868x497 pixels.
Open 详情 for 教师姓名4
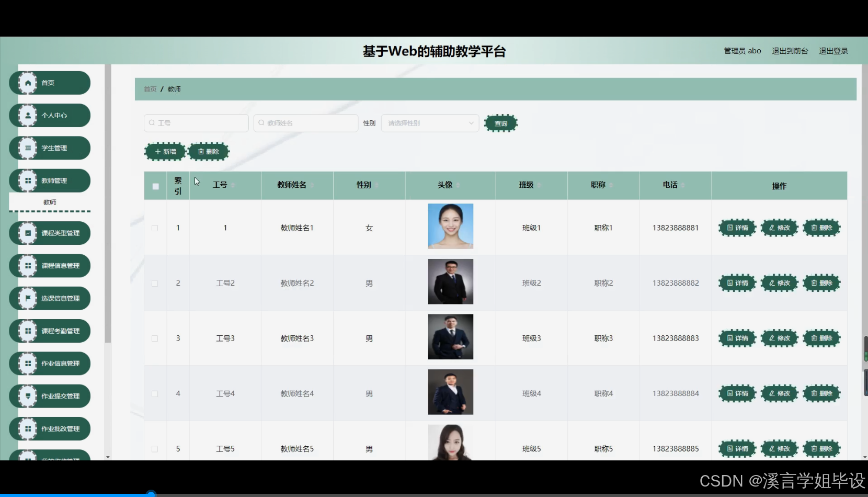click(737, 393)
